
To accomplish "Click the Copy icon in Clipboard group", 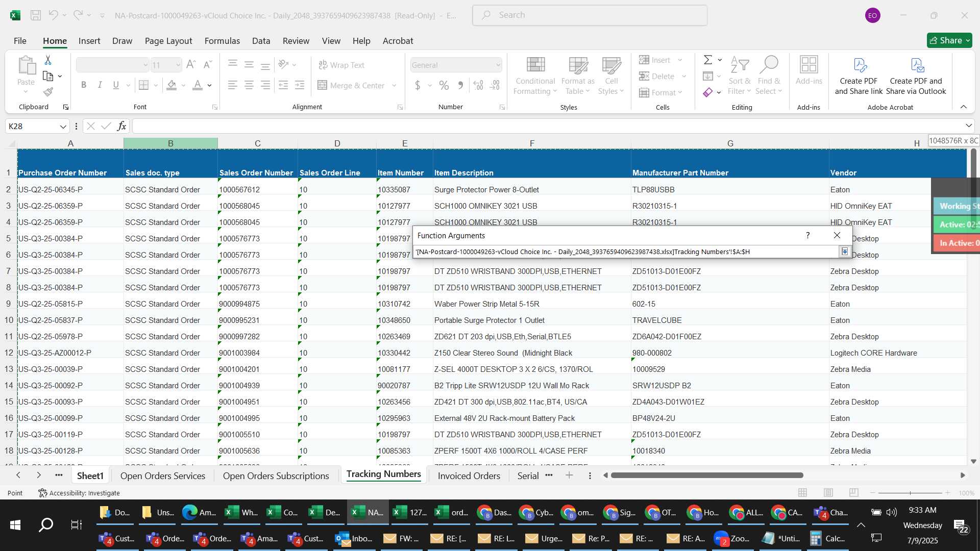I will point(48,76).
